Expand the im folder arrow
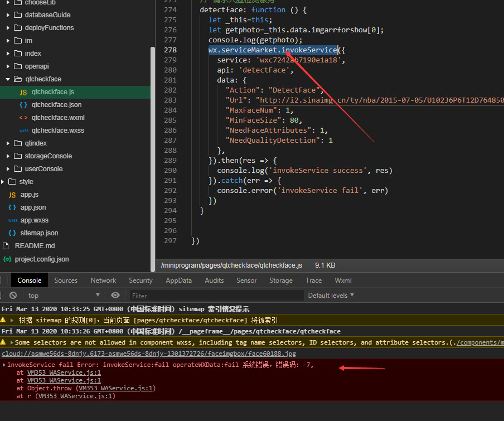 (8, 41)
